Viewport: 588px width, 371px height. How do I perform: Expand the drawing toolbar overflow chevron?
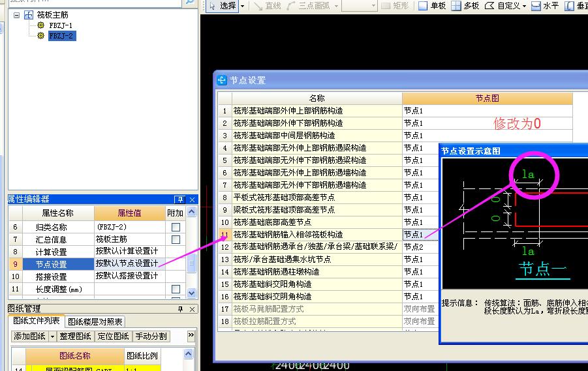click(191, 335)
